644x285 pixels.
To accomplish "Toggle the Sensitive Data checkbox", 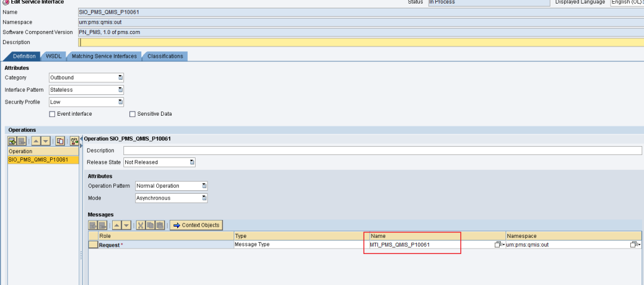I will click(x=132, y=114).
